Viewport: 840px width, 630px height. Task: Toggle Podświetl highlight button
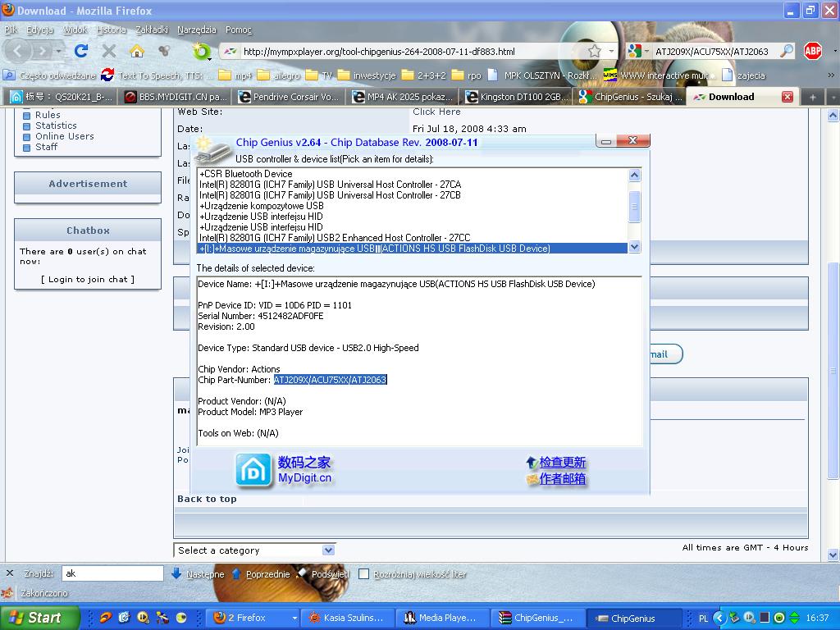tap(323, 573)
